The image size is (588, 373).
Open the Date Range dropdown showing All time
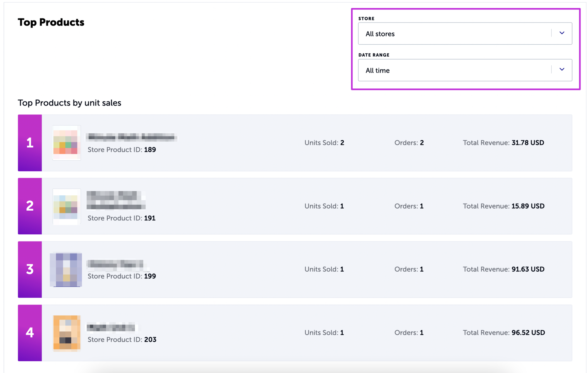465,70
